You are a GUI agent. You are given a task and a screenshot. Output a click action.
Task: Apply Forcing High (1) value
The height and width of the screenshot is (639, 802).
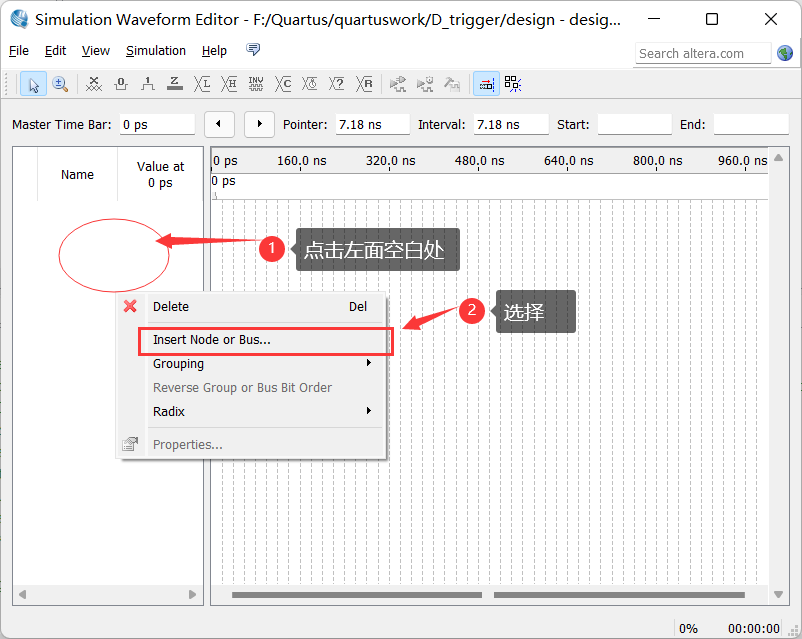148,84
